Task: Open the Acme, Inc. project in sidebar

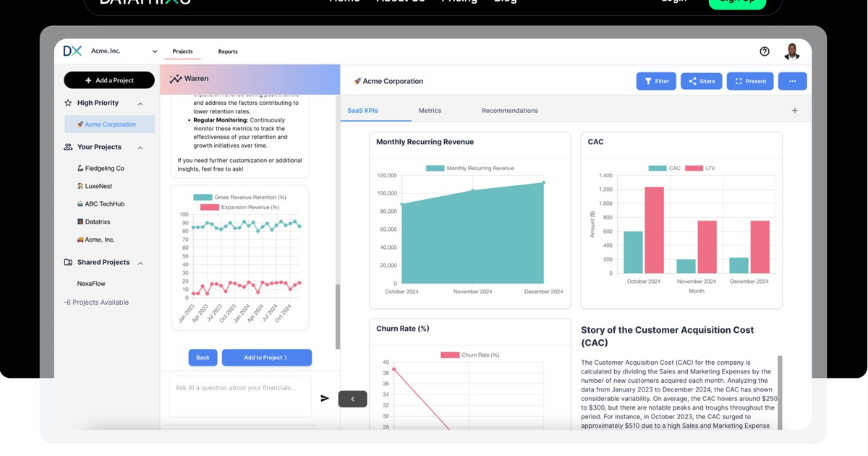Action: pyautogui.click(x=95, y=240)
